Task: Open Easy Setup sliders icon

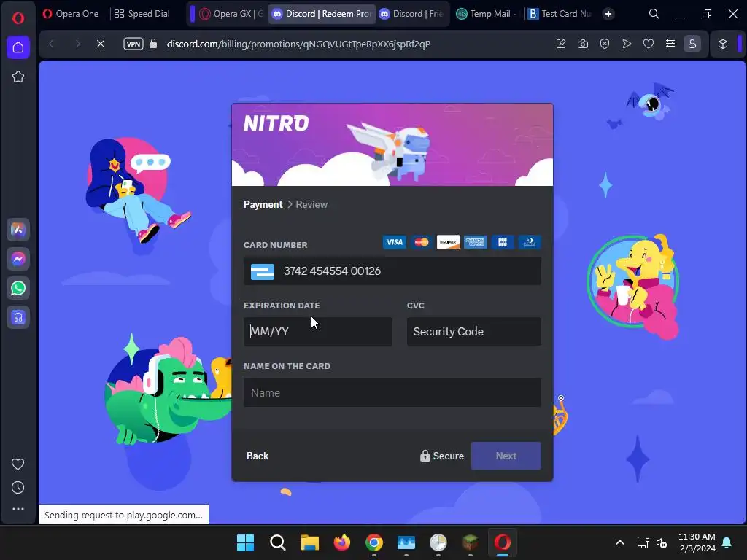Action: [x=670, y=44]
